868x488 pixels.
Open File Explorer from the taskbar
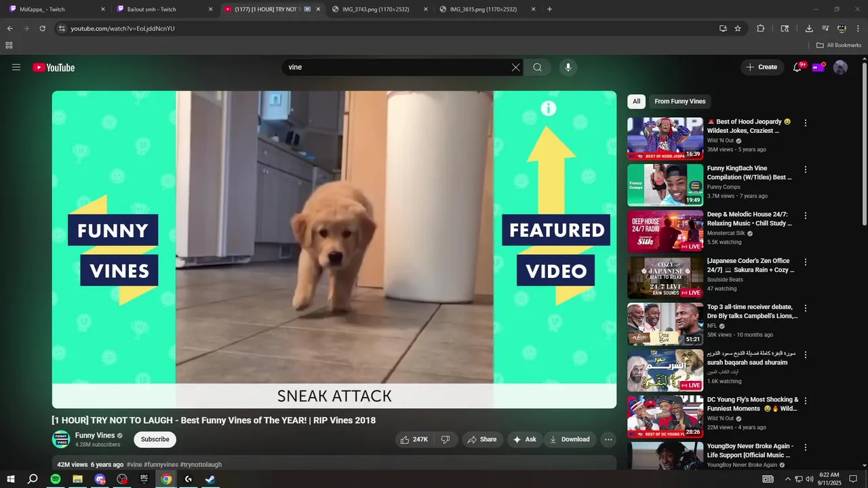tap(78, 479)
